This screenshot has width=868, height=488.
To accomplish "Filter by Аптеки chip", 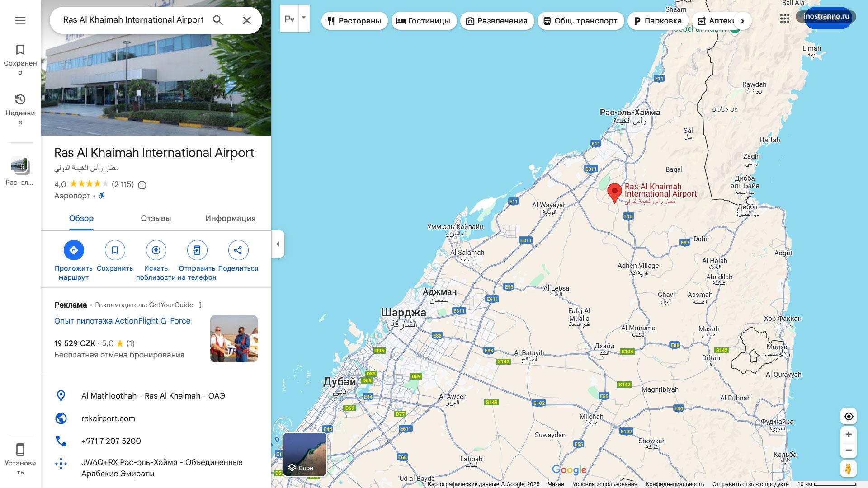I will click(714, 21).
